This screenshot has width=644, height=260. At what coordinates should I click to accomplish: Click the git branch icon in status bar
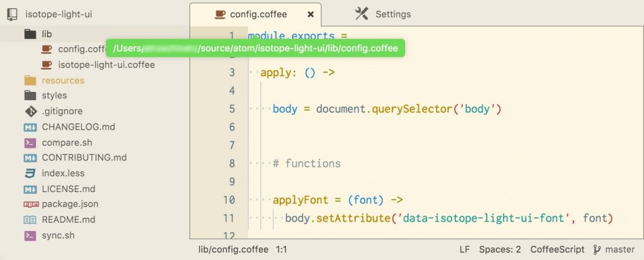[598, 249]
